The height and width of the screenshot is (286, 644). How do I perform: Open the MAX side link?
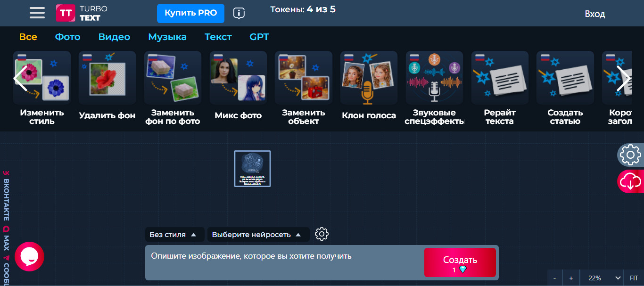(6, 239)
